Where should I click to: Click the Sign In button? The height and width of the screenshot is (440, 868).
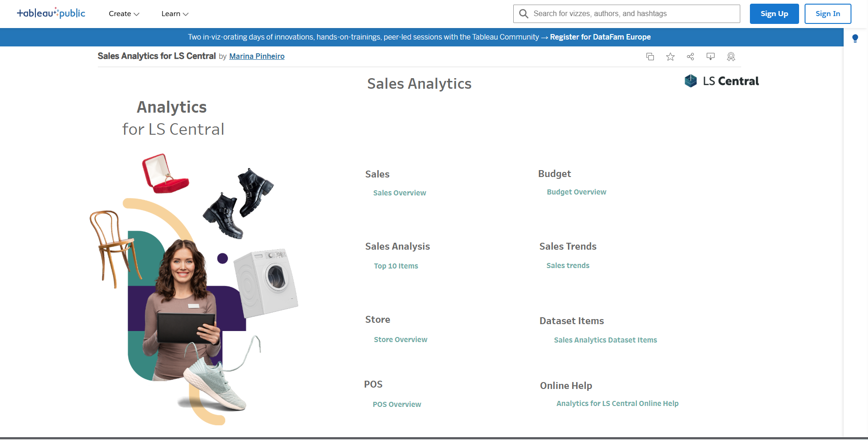[x=828, y=14]
